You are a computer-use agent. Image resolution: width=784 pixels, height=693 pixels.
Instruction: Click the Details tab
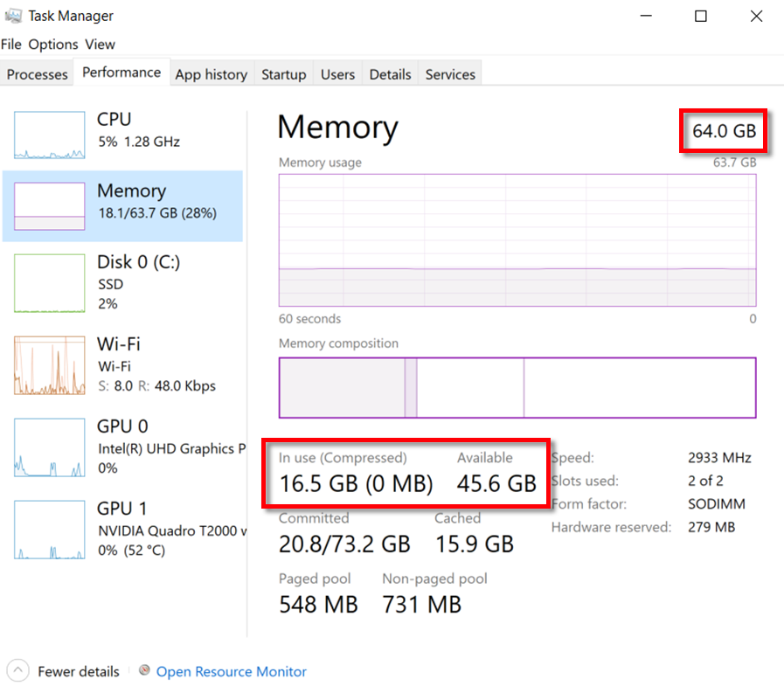click(390, 74)
